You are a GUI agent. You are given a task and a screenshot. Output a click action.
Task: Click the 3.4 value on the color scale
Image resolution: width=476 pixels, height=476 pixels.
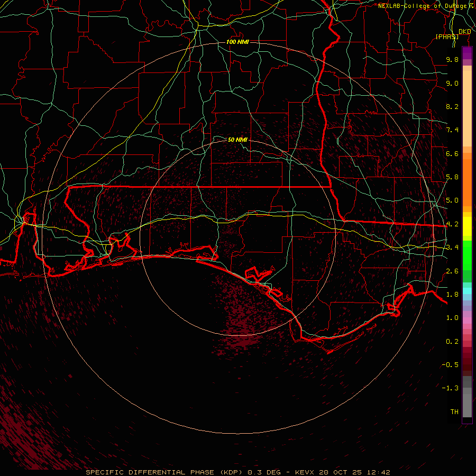452,248
